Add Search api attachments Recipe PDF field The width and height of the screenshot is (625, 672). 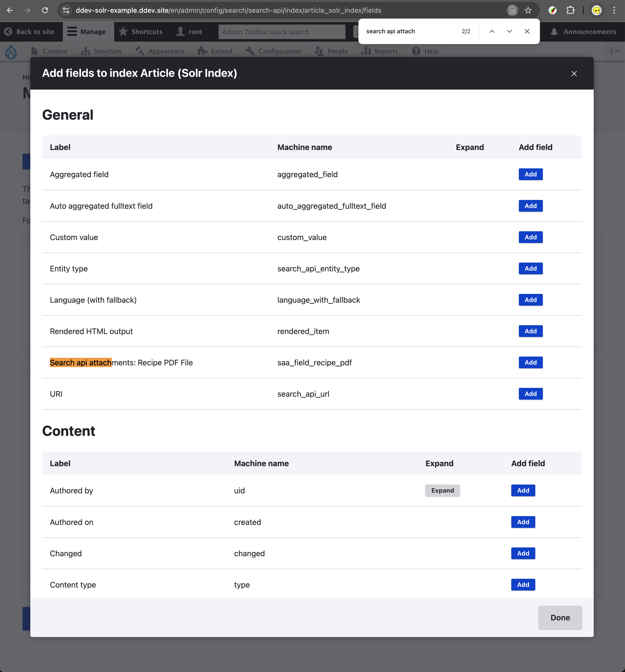(x=530, y=362)
